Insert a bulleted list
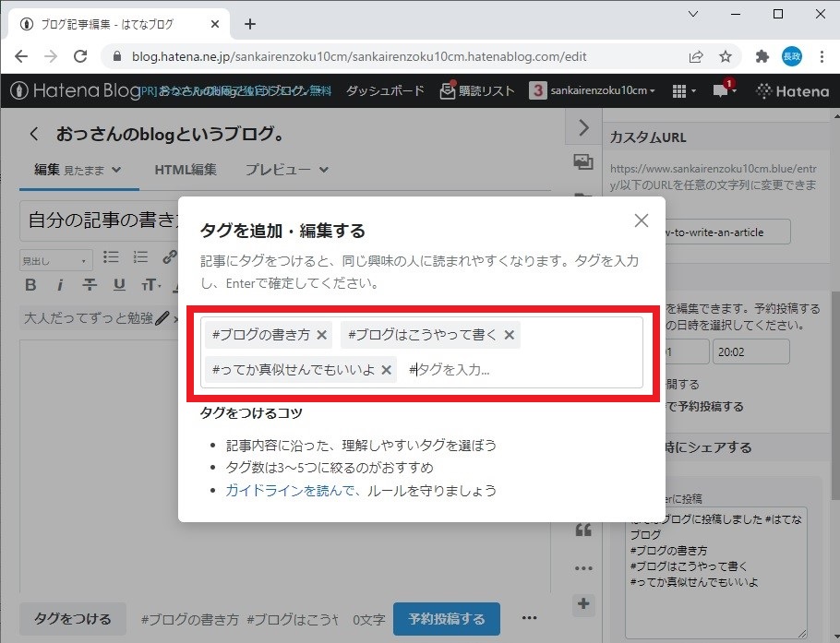The image size is (840, 643). coord(111,257)
